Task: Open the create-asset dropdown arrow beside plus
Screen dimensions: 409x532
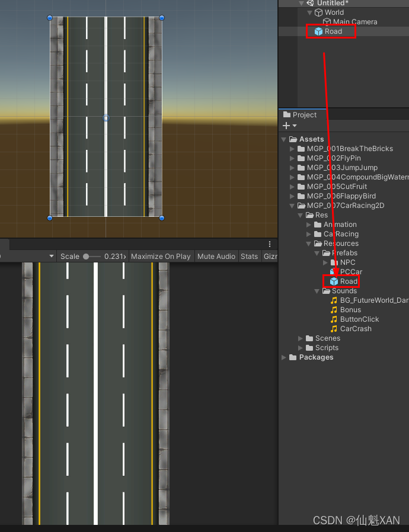Action: coord(294,126)
